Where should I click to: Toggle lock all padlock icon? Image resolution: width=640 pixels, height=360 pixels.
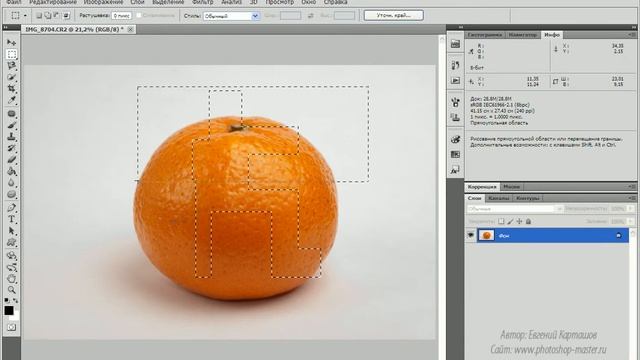click(528, 221)
